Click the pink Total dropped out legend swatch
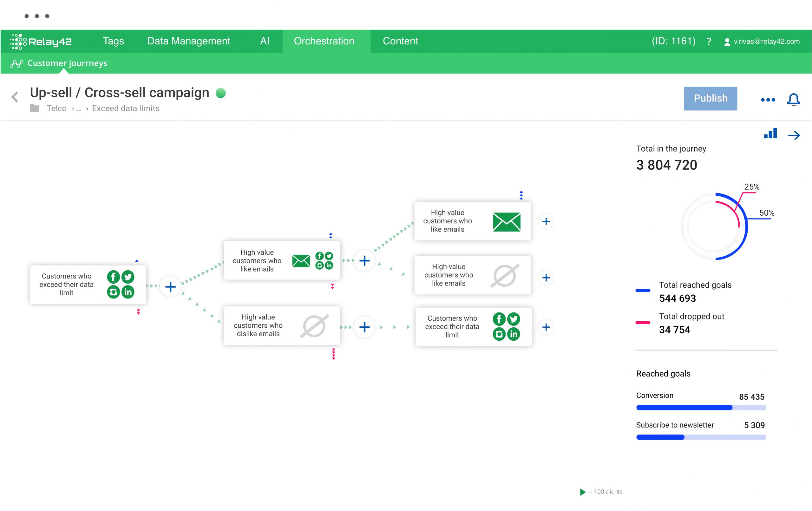The height and width of the screenshot is (511, 812). [x=643, y=323]
